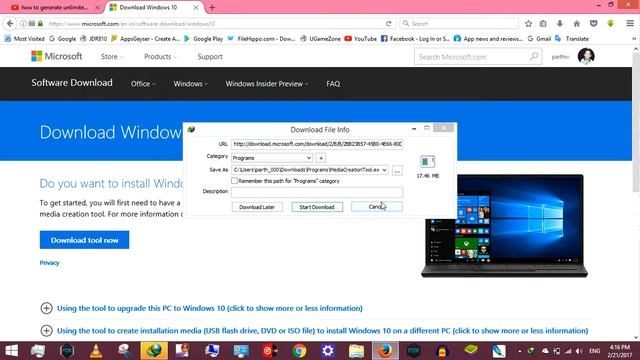Cancel the Download File Info dialog

377,207
